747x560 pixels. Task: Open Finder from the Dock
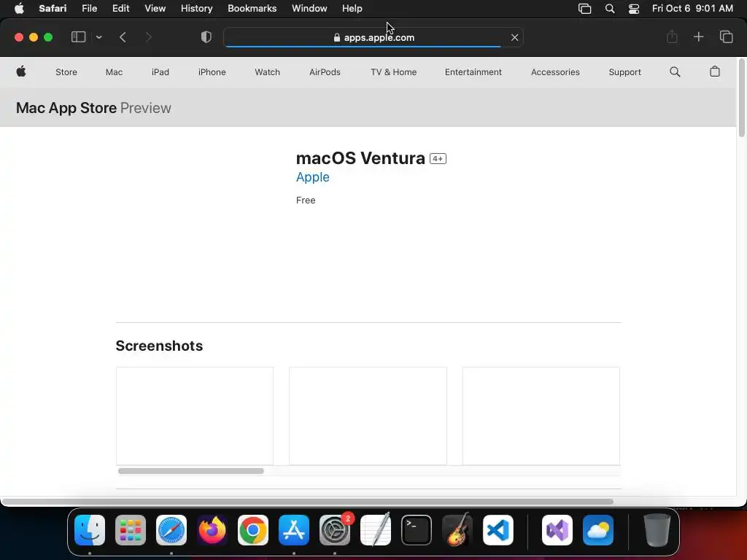[x=90, y=530]
